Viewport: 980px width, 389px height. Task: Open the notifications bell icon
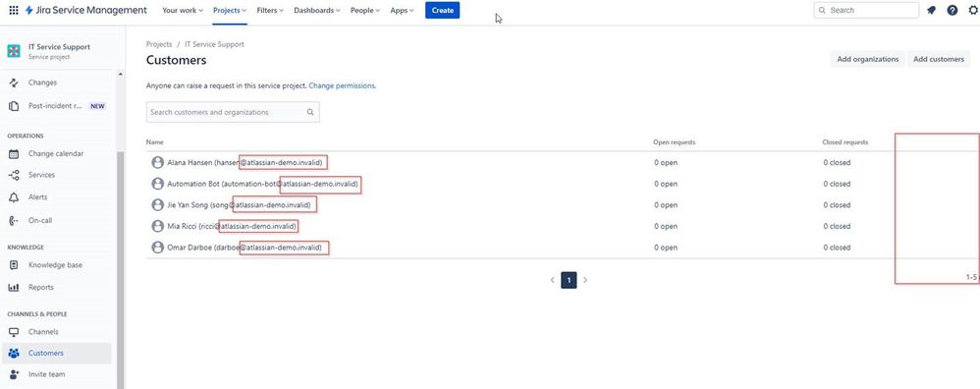click(931, 10)
